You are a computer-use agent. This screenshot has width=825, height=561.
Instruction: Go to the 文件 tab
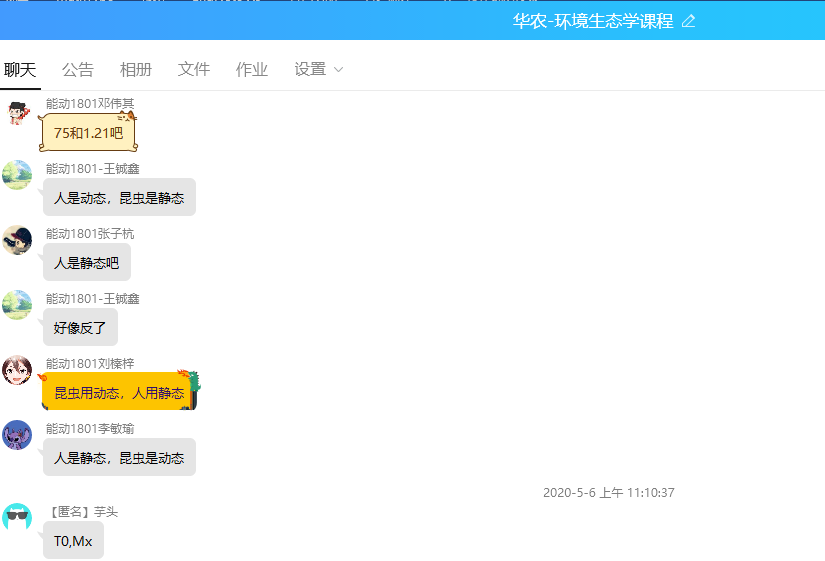pos(194,69)
